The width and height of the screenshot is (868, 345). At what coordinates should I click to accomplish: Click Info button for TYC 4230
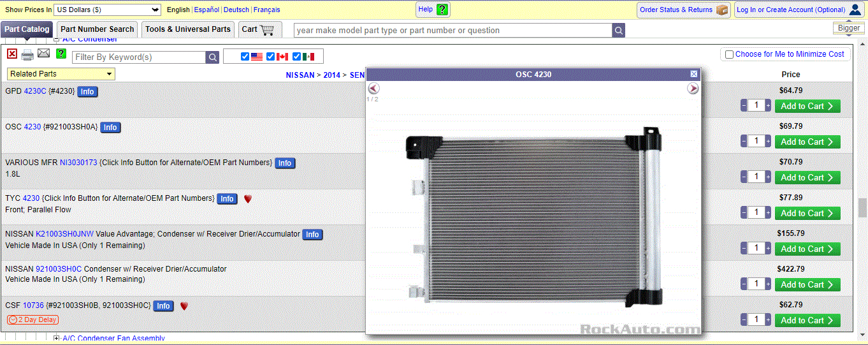(x=227, y=199)
